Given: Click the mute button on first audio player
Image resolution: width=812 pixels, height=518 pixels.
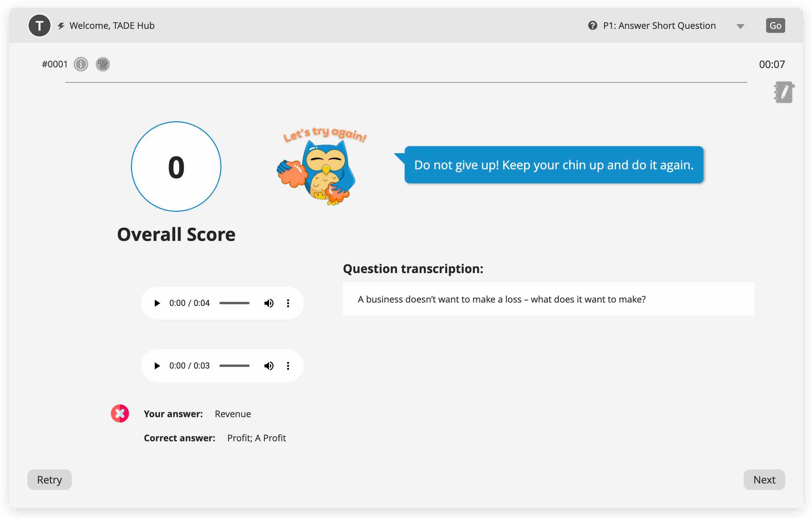Looking at the screenshot, I should (269, 303).
